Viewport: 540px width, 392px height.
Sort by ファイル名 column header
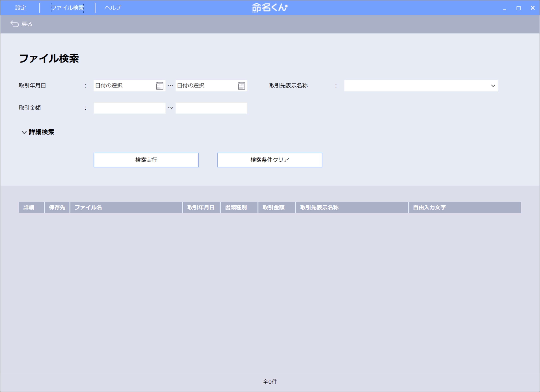(x=126, y=207)
